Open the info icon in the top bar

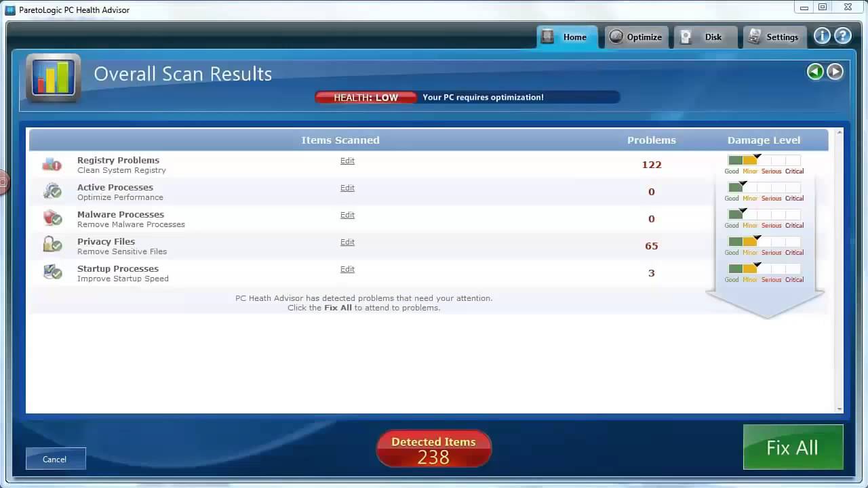822,37
